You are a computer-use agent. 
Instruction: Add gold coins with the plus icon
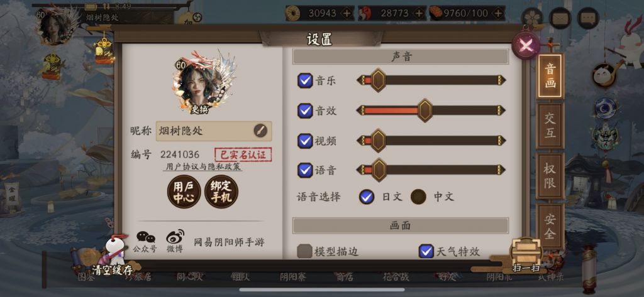(x=347, y=14)
